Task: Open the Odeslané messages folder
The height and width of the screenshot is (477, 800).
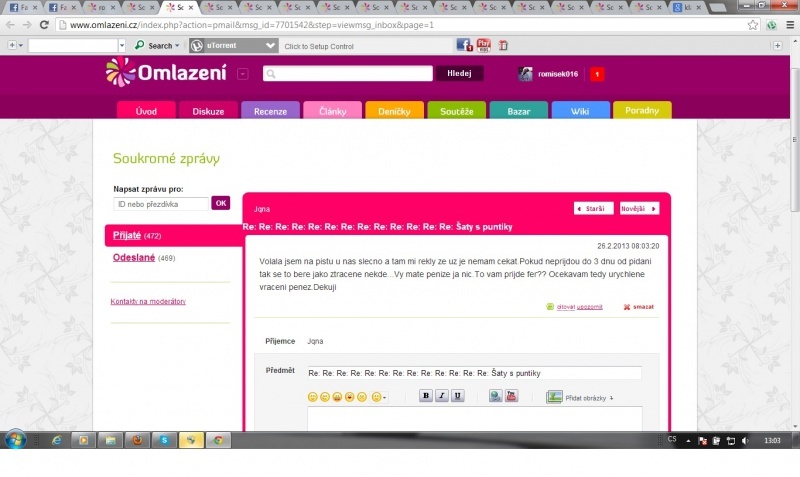Action: click(132, 258)
